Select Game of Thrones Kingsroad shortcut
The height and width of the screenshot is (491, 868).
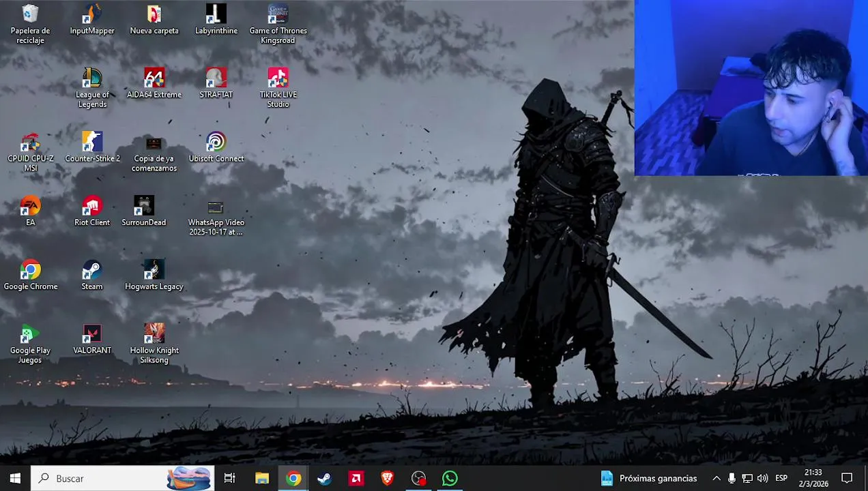278,25
